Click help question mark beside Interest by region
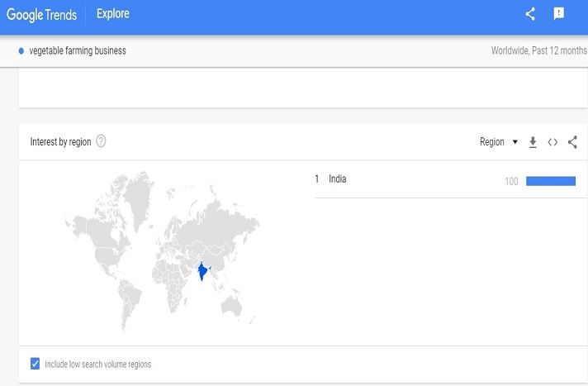This screenshot has width=588, height=386. point(101,141)
